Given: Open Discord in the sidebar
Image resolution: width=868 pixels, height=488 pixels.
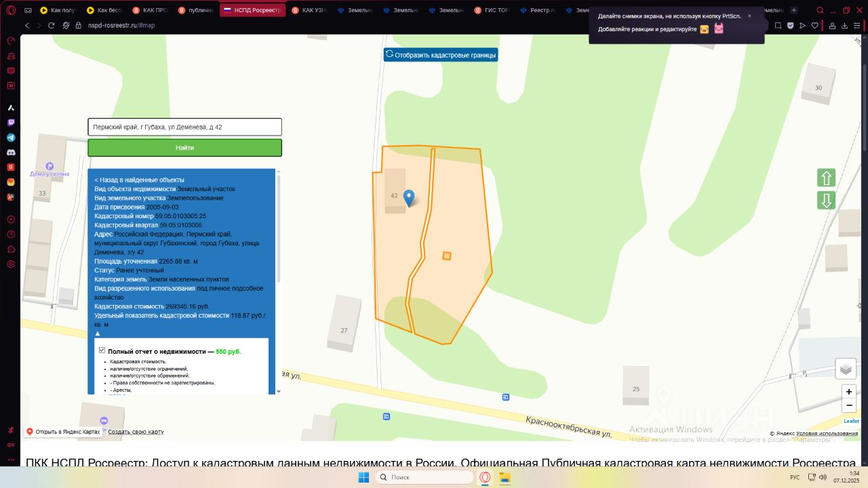Looking at the screenshot, I should click(11, 152).
